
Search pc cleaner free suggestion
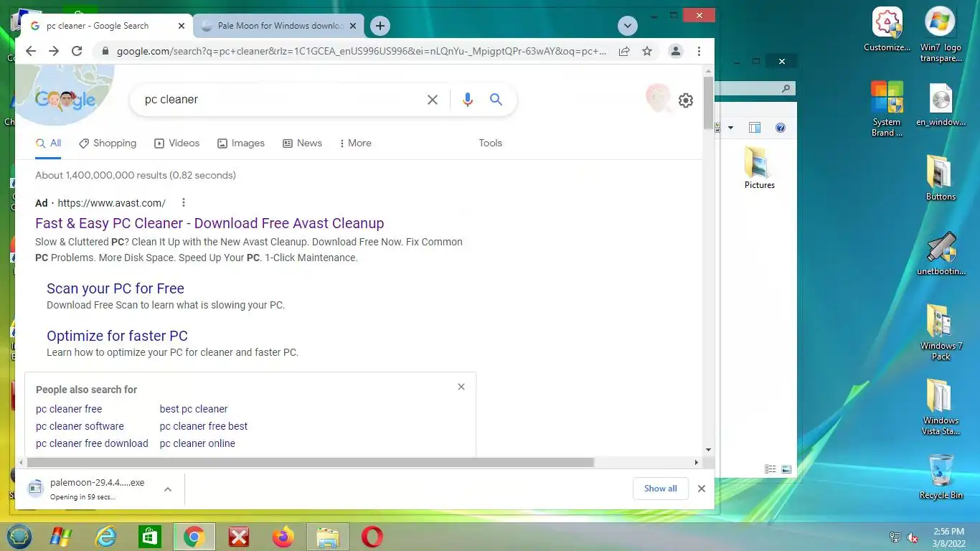click(69, 409)
